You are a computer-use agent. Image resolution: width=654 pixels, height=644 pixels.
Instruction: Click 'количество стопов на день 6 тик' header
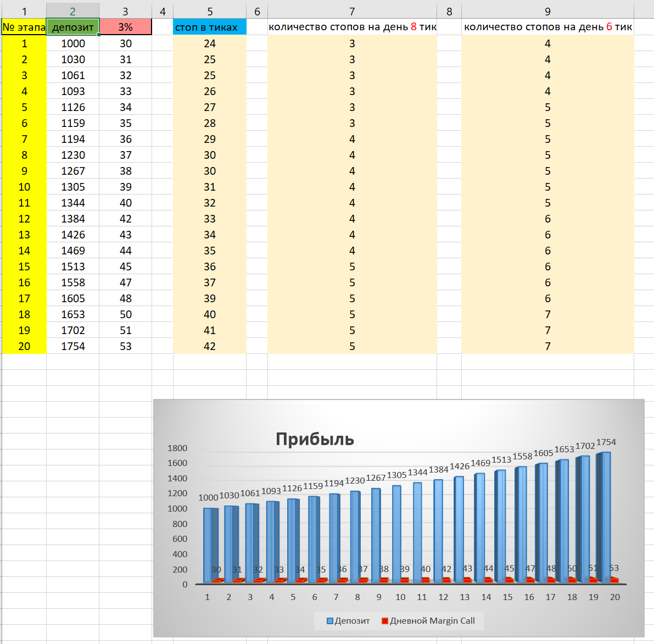pyautogui.click(x=547, y=27)
